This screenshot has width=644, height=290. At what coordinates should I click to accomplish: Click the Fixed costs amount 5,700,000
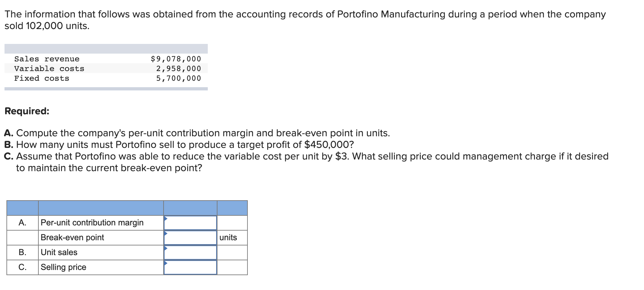[x=178, y=78]
